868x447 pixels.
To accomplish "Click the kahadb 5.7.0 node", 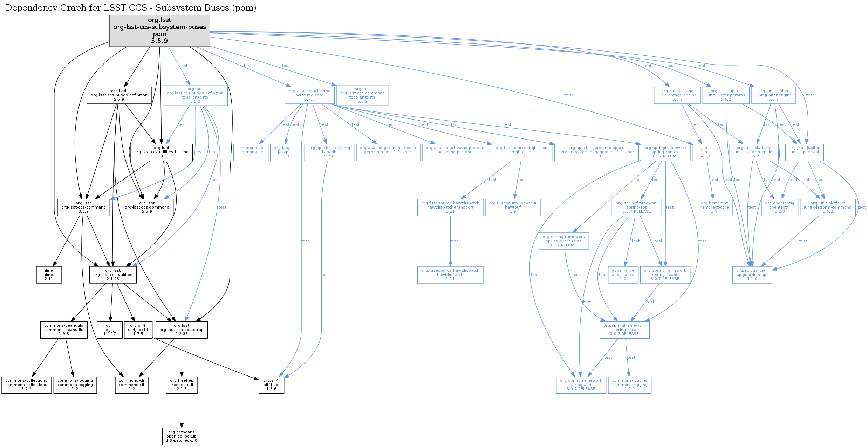I will tap(329, 152).
